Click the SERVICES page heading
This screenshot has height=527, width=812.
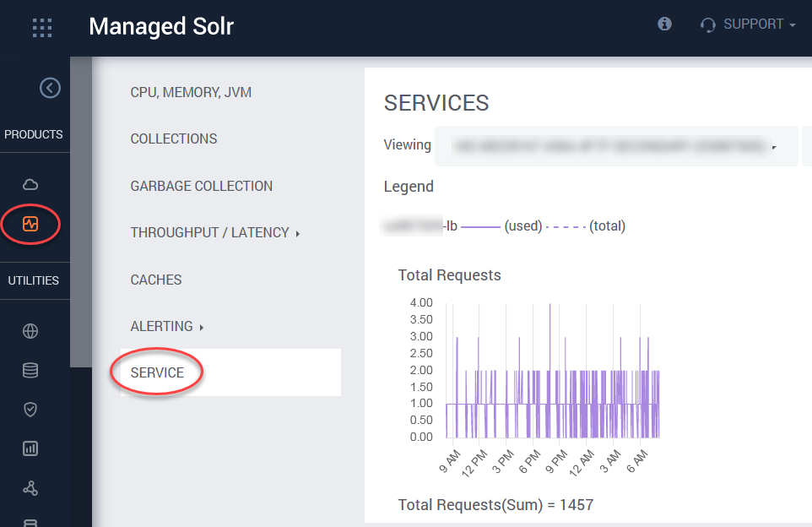point(436,103)
